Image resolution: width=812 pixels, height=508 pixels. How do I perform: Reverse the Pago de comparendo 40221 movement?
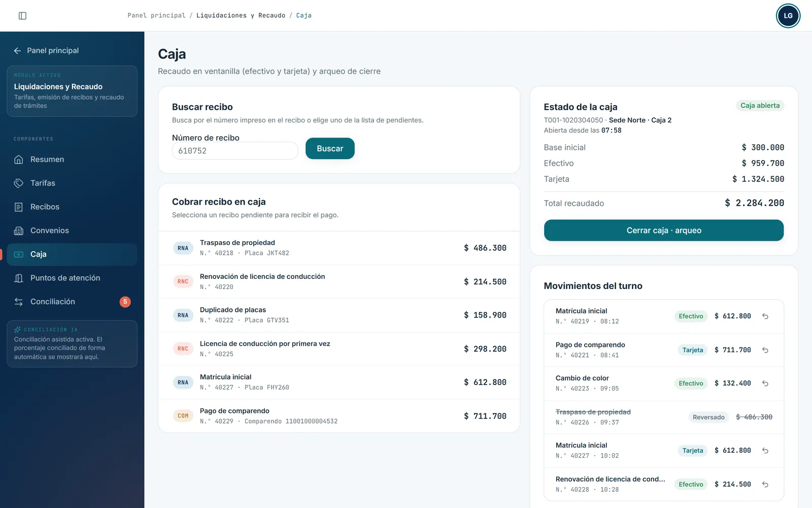(765, 350)
